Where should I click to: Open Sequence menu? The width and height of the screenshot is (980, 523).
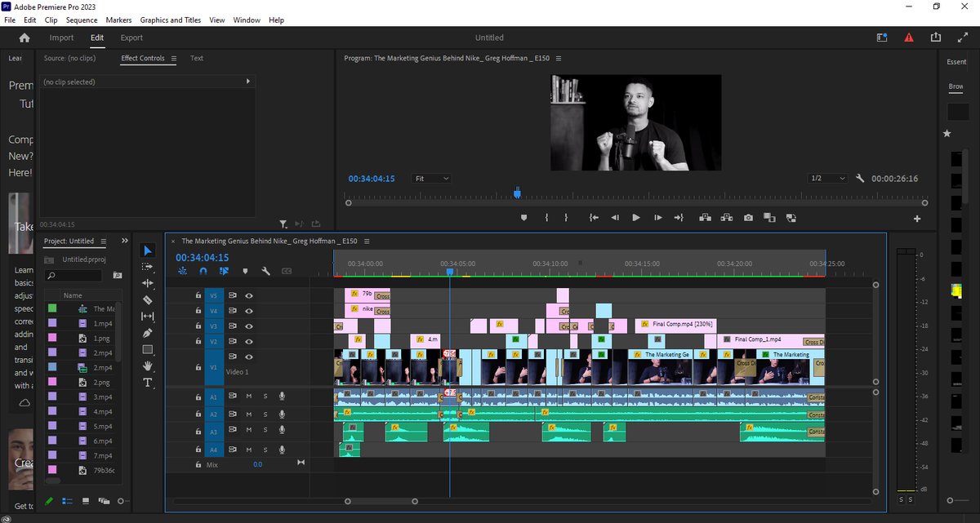[x=82, y=20]
